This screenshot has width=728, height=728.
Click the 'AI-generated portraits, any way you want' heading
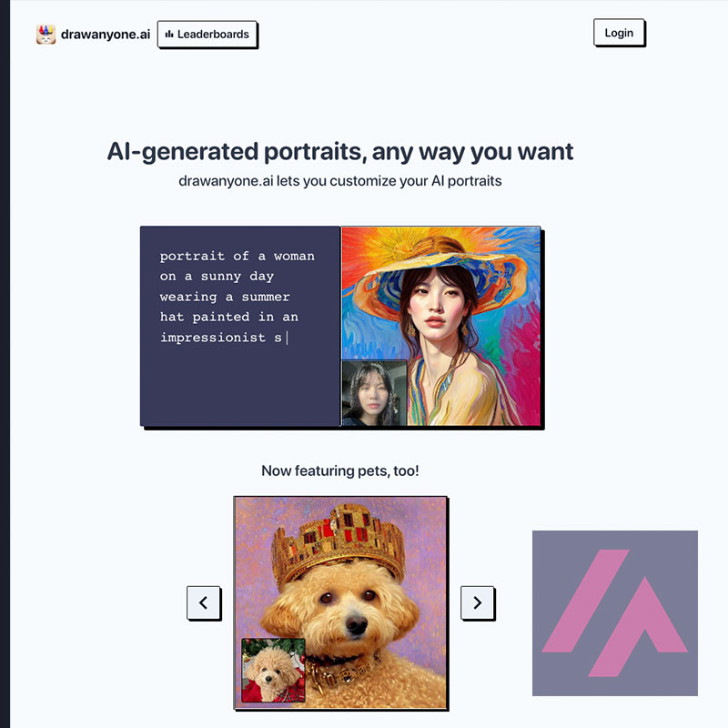[340, 151]
